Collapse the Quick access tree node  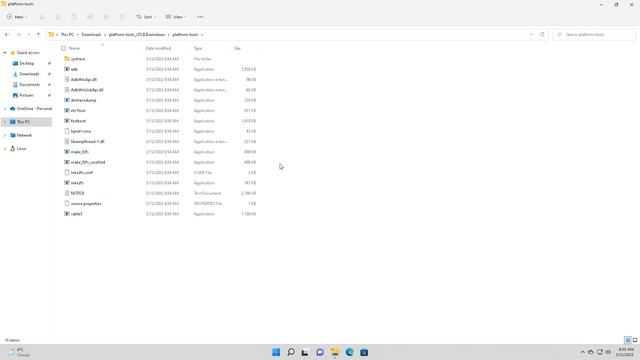click(5, 53)
